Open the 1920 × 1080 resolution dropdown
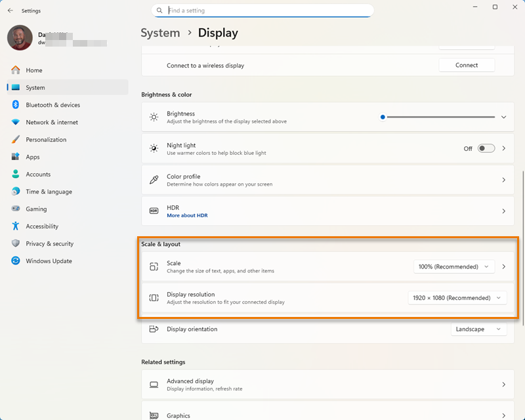This screenshot has width=525, height=420. (457, 298)
